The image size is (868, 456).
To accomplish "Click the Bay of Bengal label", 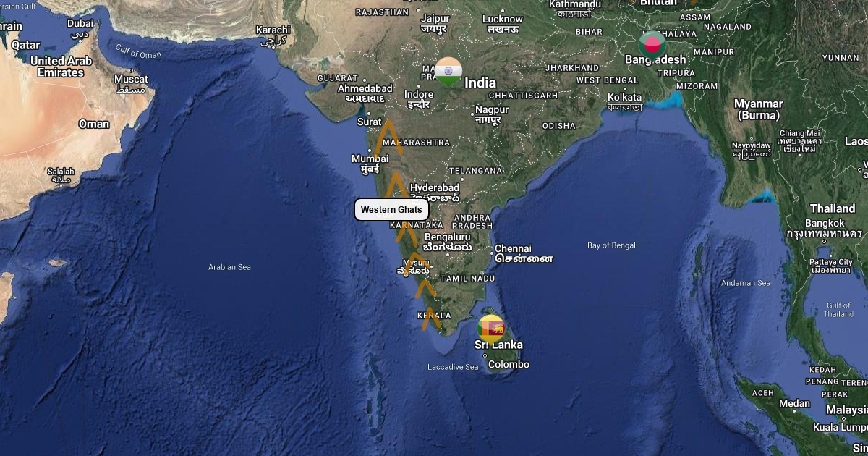I will pos(611,245).
